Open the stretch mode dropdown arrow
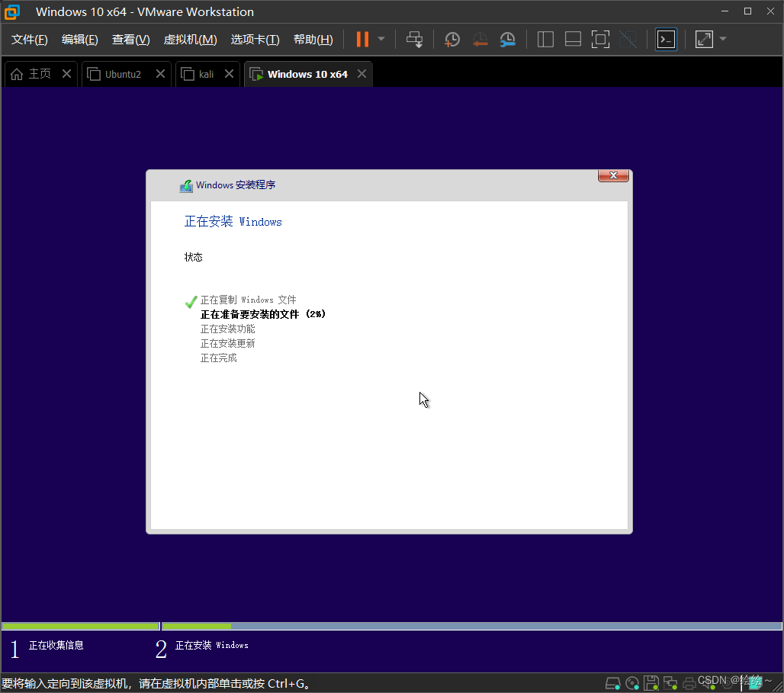784x693 pixels. [723, 39]
